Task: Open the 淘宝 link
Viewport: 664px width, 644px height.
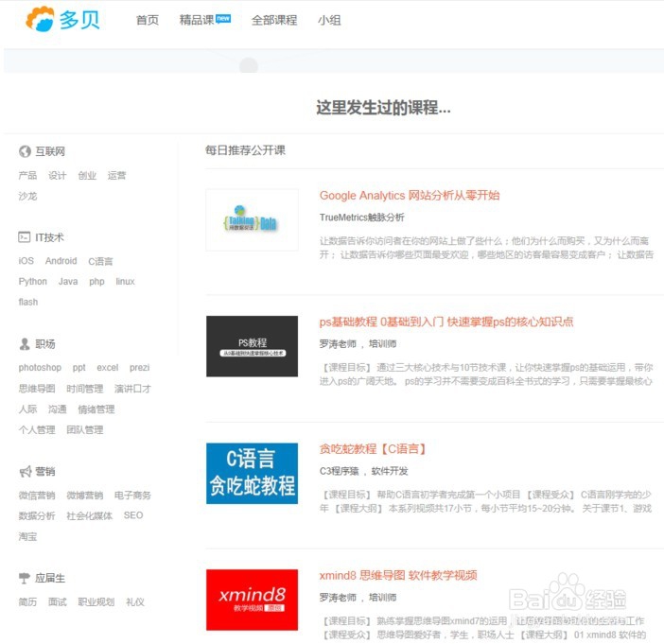Action: coord(27,536)
